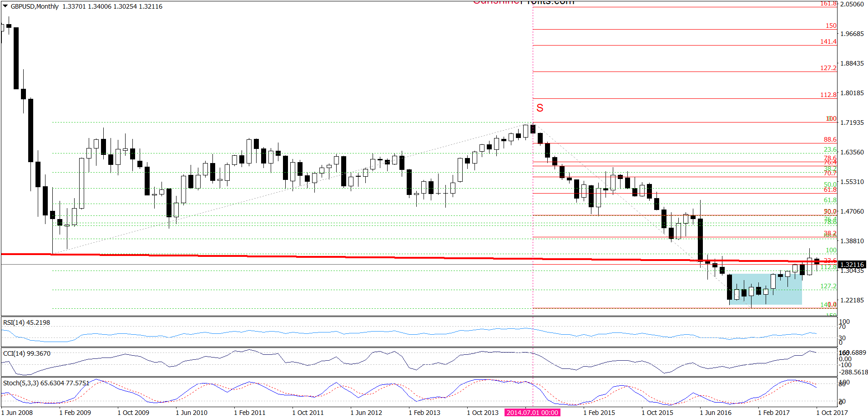This screenshot has width=868, height=419.
Task: Click the 1 Feb 2015 date label
Action: tap(599, 413)
